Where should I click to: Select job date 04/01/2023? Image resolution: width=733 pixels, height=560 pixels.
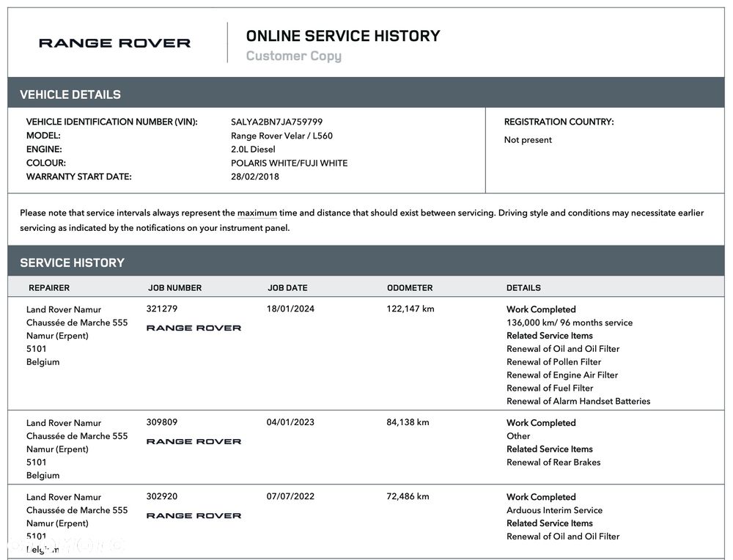(290, 422)
